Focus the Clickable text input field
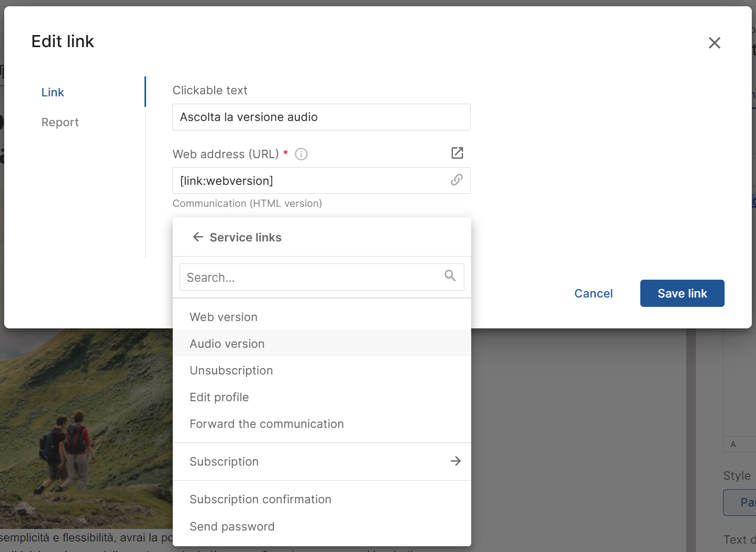The image size is (756, 552). tap(321, 117)
